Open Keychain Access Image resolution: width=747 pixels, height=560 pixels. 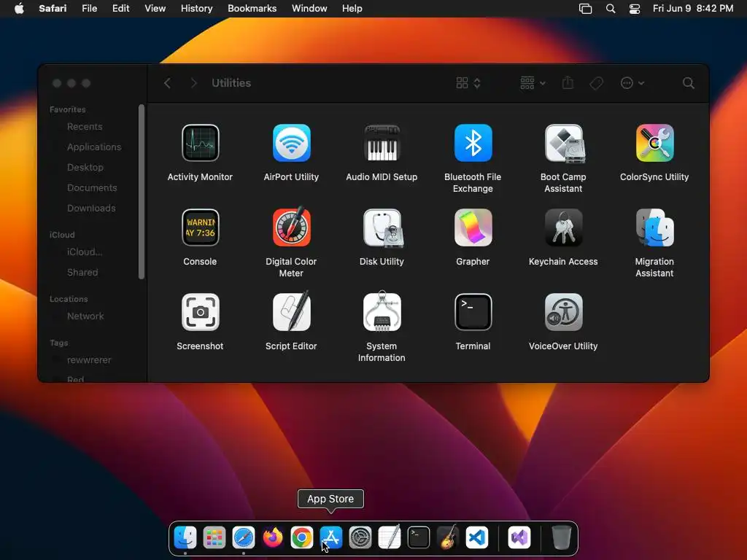[x=564, y=227]
